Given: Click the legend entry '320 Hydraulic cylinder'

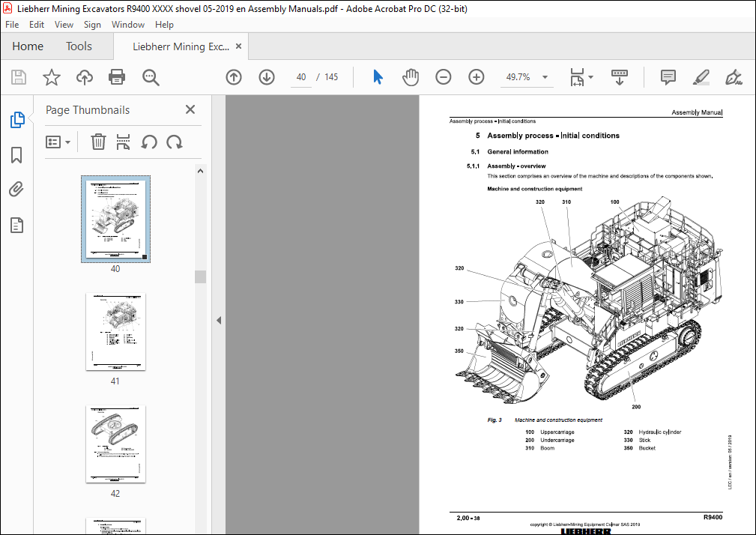Looking at the screenshot, I should click(x=653, y=432).
